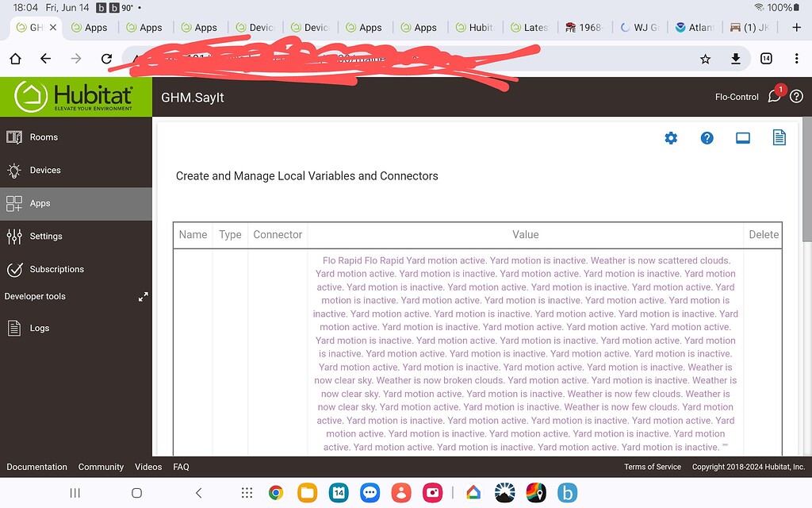Open the Chrome three-dot menu

click(x=795, y=58)
